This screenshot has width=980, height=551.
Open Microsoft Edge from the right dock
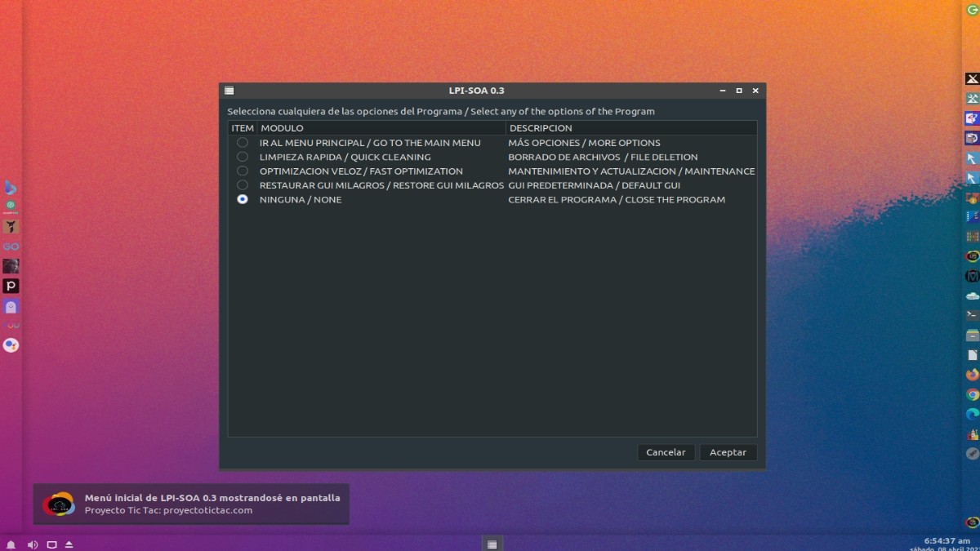point(972,414)
